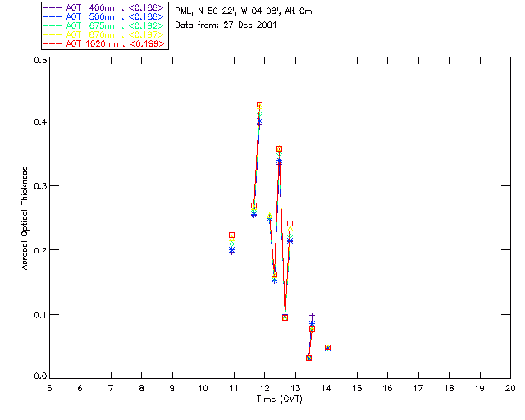Screen dimensions: 525x420
Task: Click the x-axis tick label '16'
Action: coord(388,388)
